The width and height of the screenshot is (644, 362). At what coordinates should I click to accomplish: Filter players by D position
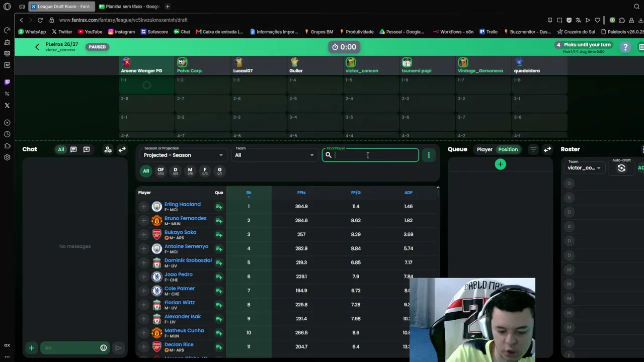[x=175, y=171]
